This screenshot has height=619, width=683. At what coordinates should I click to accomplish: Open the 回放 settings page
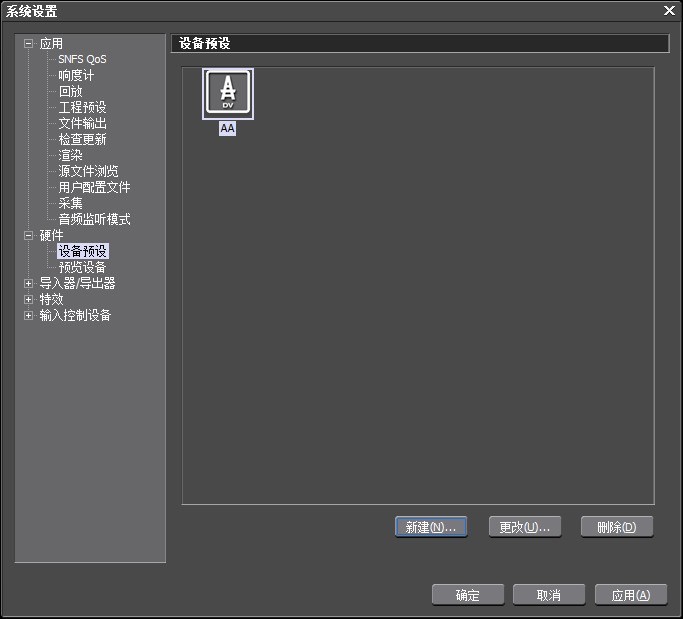[70, 91]
